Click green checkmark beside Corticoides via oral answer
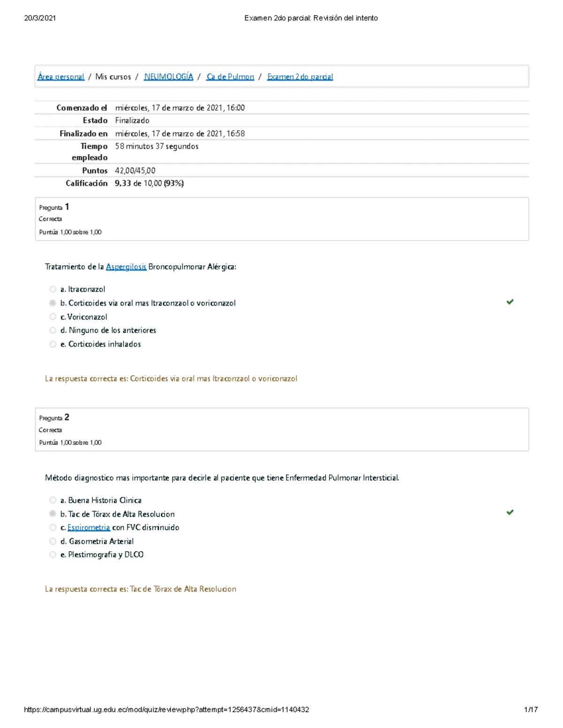Screen dimensions: 563x728 point(510,302)
